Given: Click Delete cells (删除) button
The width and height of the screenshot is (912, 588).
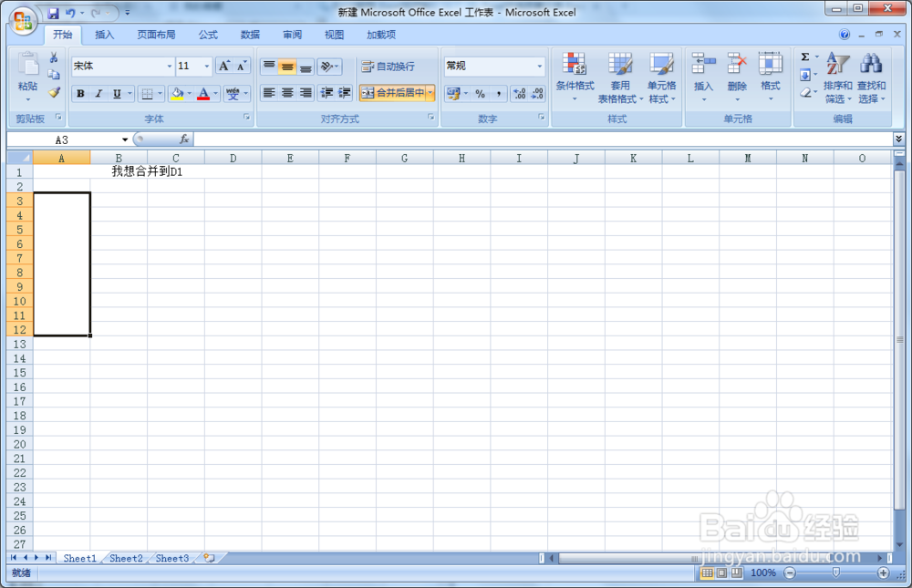Looking at the screenshot, I should point(737,77).
